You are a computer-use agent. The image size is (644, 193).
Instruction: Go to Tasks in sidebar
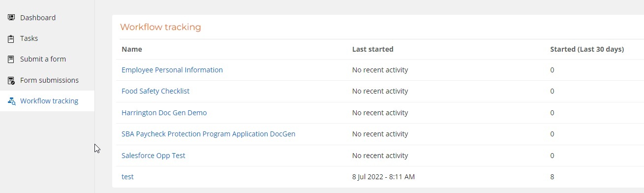coord(29,38)
